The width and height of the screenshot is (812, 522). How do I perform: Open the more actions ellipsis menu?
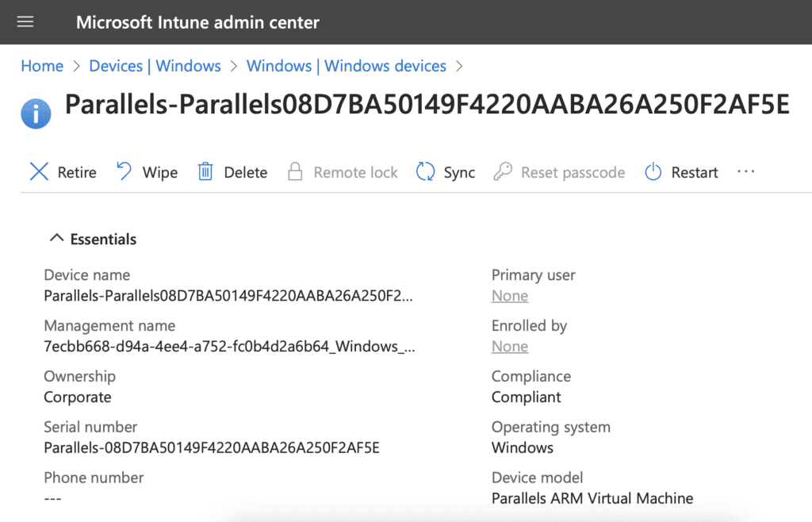coord(745,171)
